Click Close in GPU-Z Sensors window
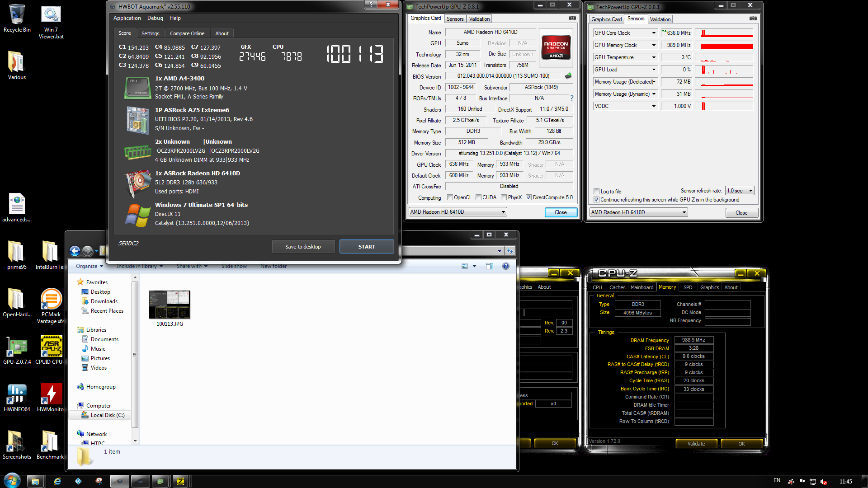The width and height of the screenshot is (868, 488). point(741,213)
